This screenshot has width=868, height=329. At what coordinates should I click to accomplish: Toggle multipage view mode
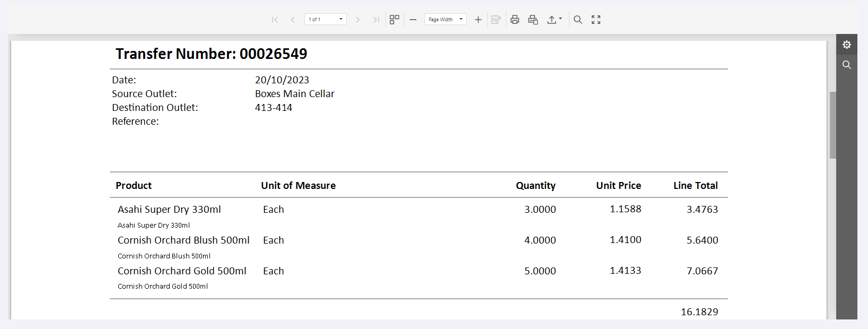394,20
